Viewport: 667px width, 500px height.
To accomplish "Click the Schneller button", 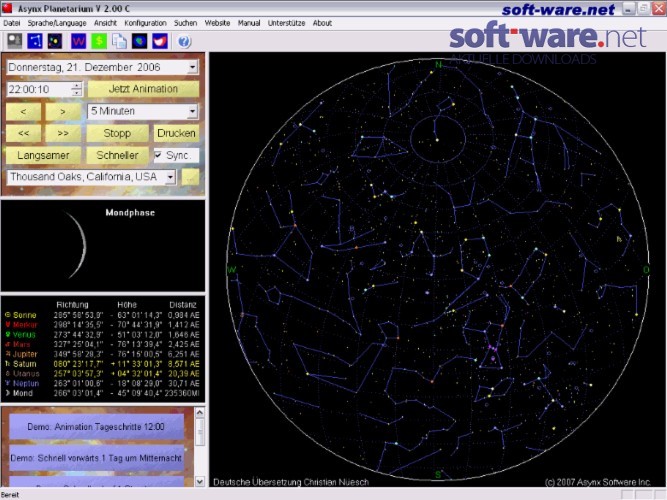I will (117, 155).
